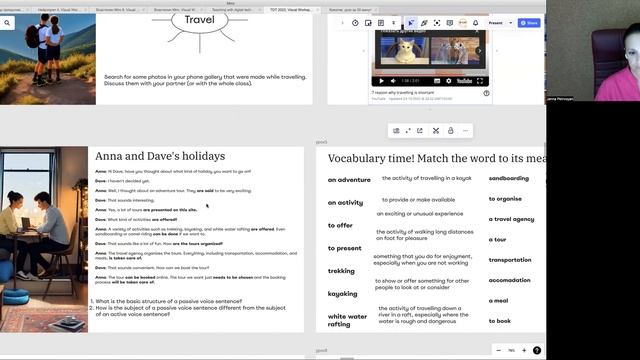Select the hikers photo image

[x=48, y=59]
